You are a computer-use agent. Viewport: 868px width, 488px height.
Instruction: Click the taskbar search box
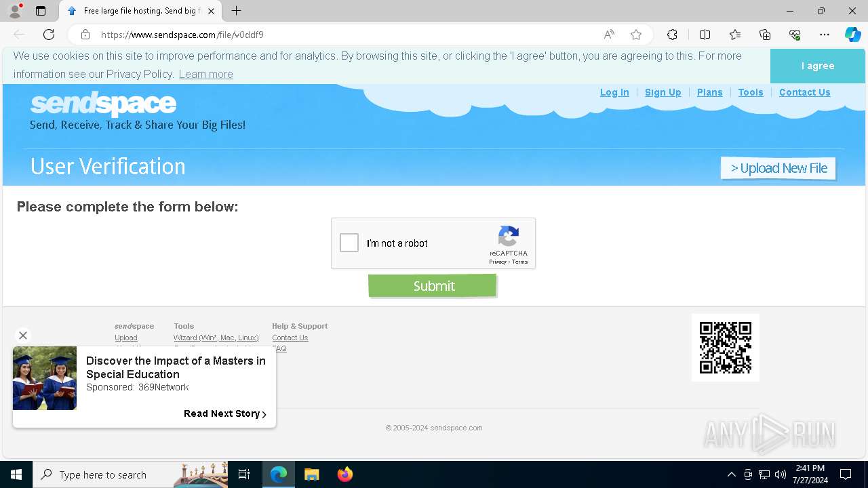tap(130, 474)
